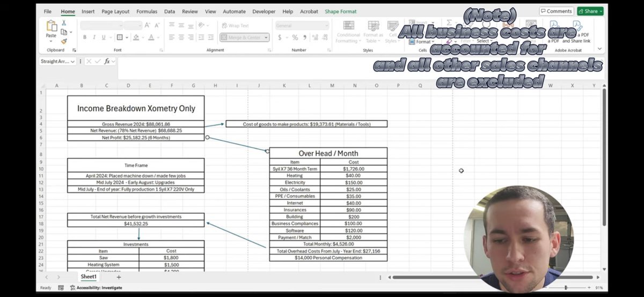This screenshot has width=644, height=297.
Task: Open the Formulas ribbon tab
Action: point(147,11)
